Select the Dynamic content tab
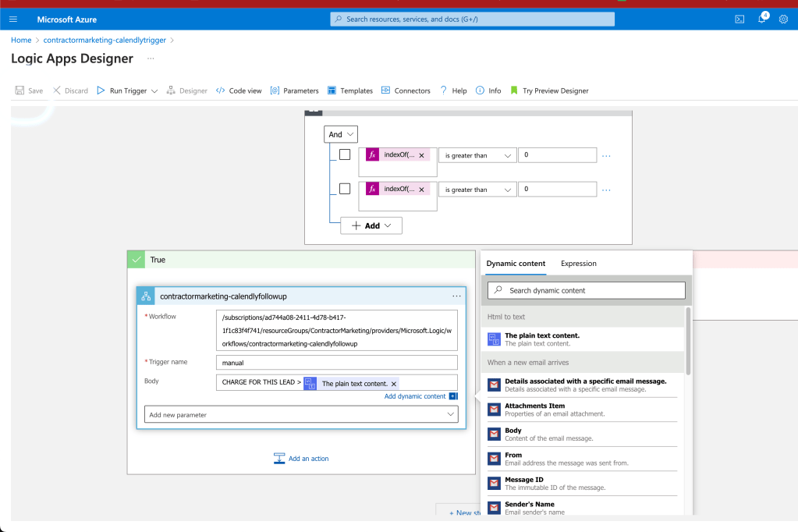Viewport: 798px width, 532px height. pyautogui.click(x=516, y=263)
